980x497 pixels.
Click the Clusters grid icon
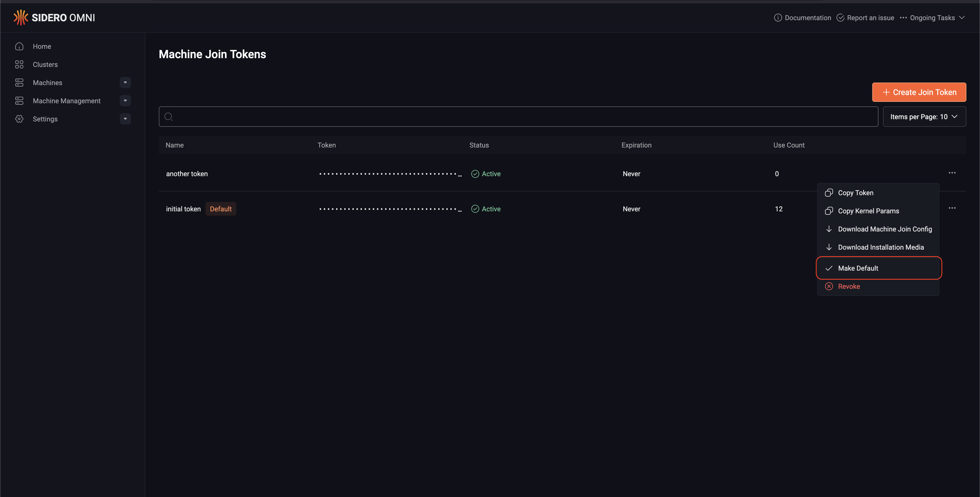[19, 65]
